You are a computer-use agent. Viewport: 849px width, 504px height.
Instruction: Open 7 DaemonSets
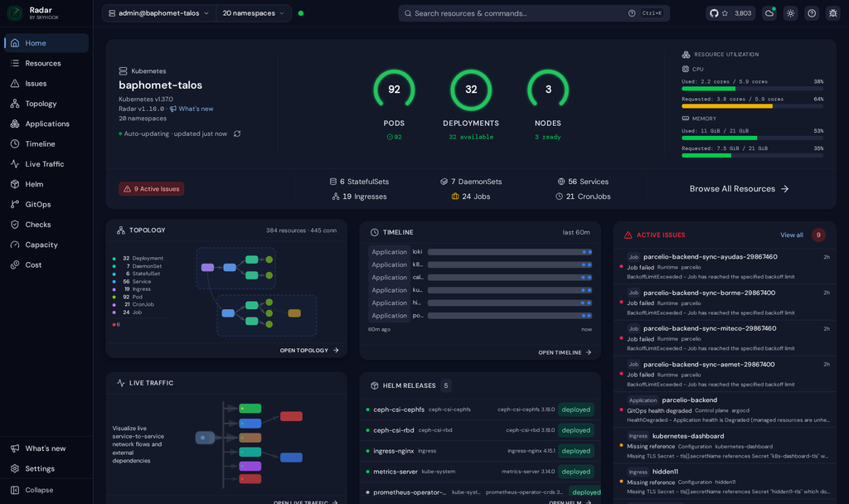471,182
